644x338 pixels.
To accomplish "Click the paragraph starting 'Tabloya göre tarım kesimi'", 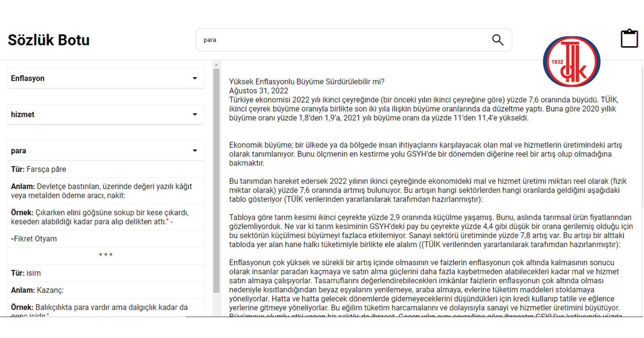I will (431, 231).
